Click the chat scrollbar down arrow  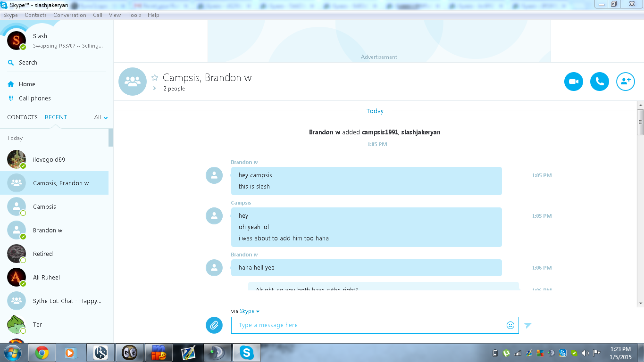pyautogui.click(x=640, y=303)
